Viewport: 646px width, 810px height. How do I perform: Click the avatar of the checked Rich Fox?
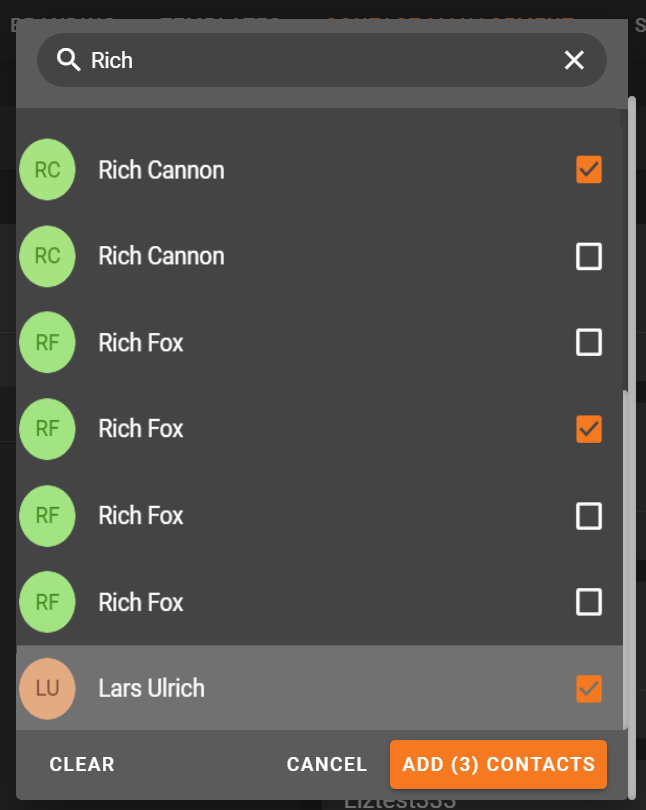47,429
